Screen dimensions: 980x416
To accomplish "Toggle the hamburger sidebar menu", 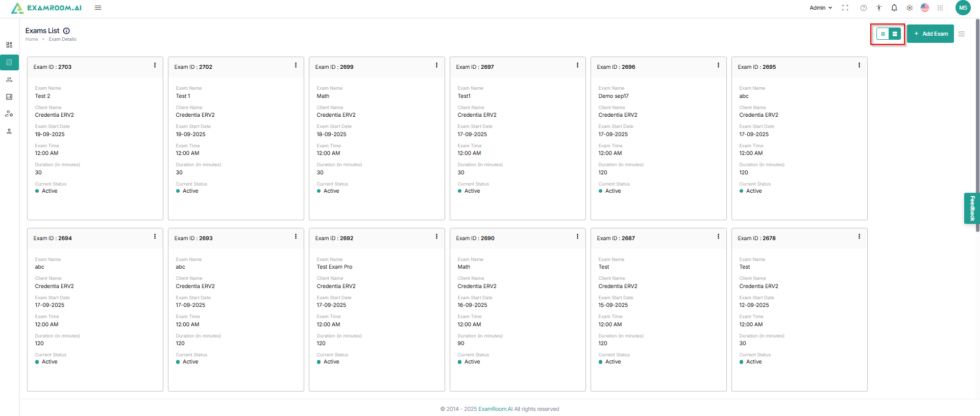I will [98, 8].
